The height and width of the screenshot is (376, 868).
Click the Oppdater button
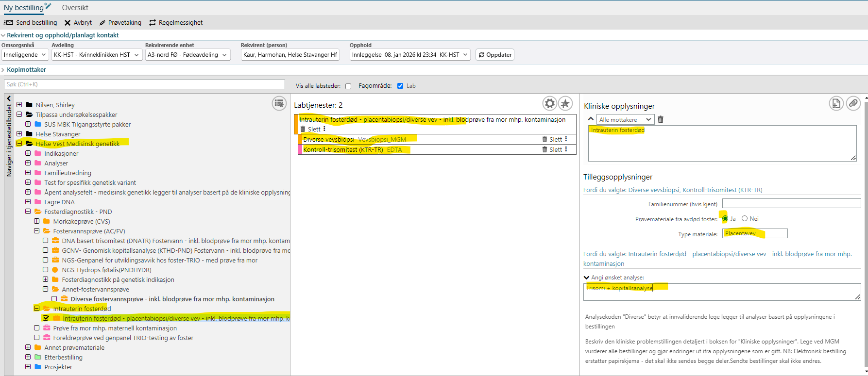(x=494, y=55)
